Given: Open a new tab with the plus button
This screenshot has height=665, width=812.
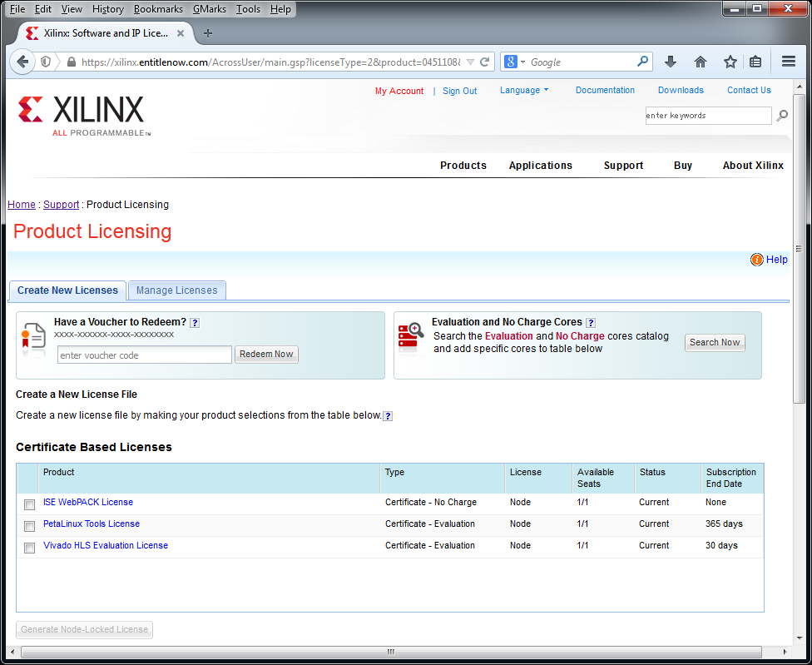Looking at the screenshot, I should (x=208, y=33).
